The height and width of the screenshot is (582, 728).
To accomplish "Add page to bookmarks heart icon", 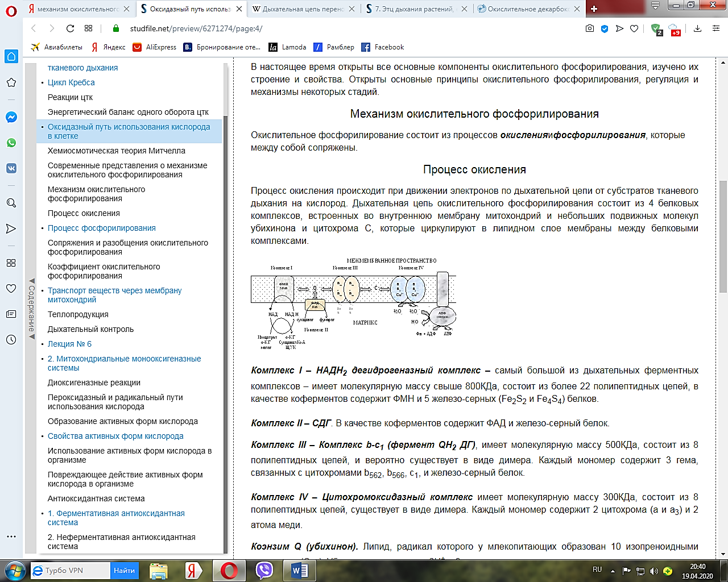I will 634,28.
